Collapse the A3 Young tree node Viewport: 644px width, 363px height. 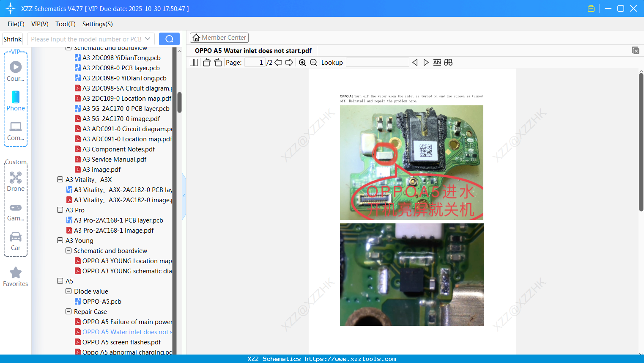click(60, 240)
